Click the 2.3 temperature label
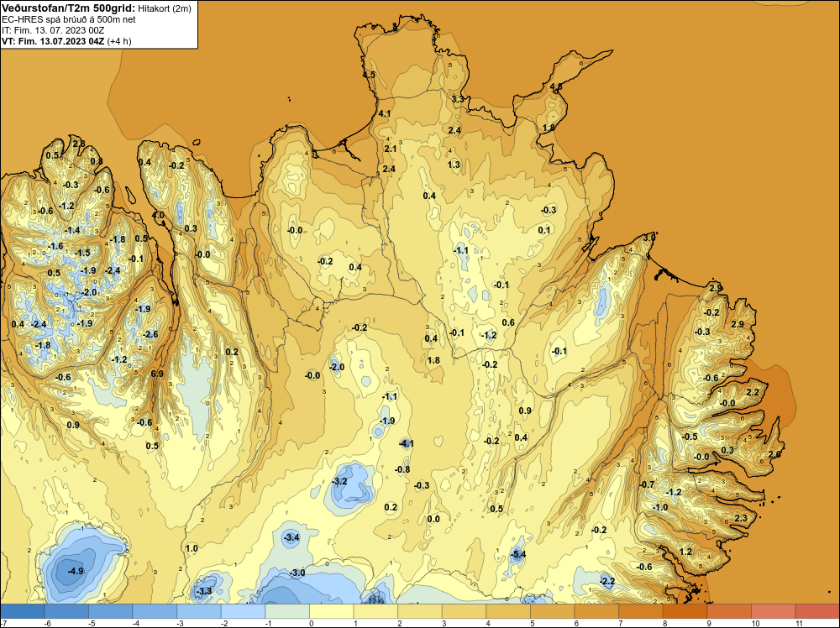 coord(741,518)
